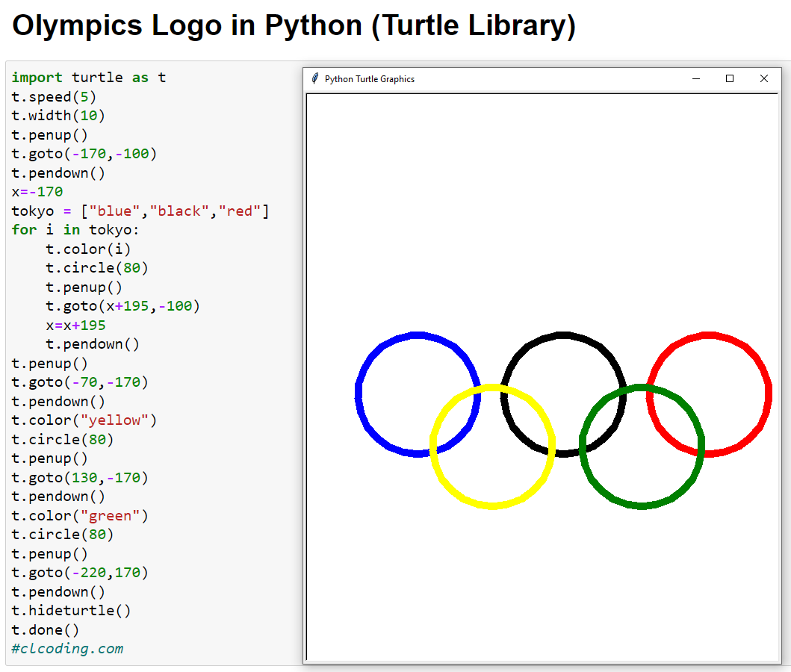This screenshot has width=791, height=672.
Task: Click the 'x=x+195' code line
Action: [75, 326]
